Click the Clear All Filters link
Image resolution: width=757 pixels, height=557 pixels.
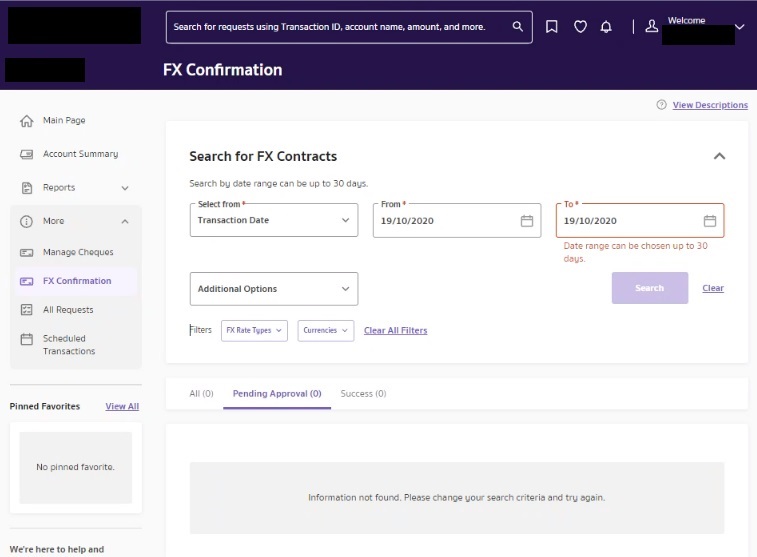pos(395,330)
